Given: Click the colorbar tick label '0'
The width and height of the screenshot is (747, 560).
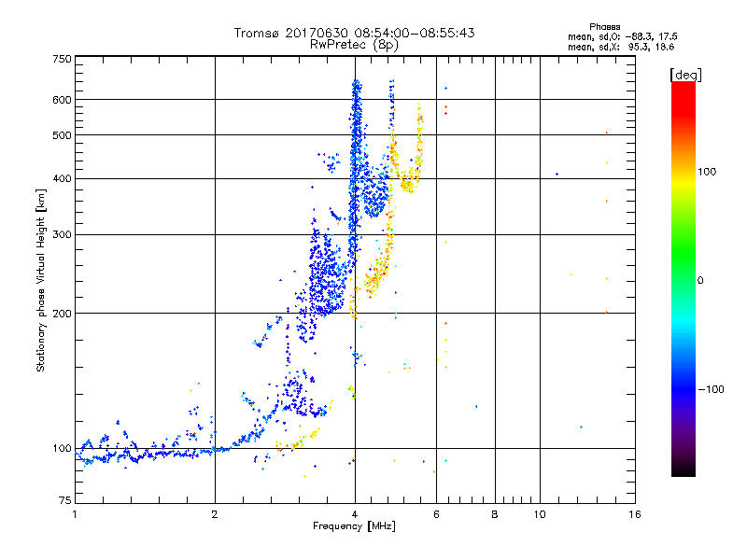Looking at the screenshot, I should coord(700,281).
